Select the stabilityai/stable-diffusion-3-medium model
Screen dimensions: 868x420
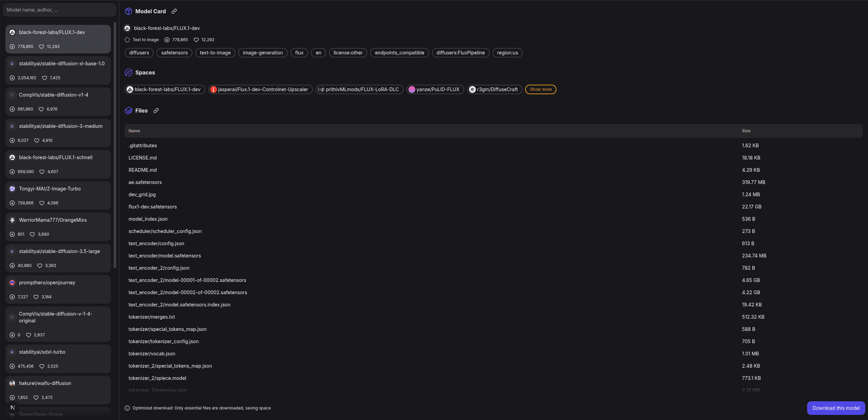(58, 133)
